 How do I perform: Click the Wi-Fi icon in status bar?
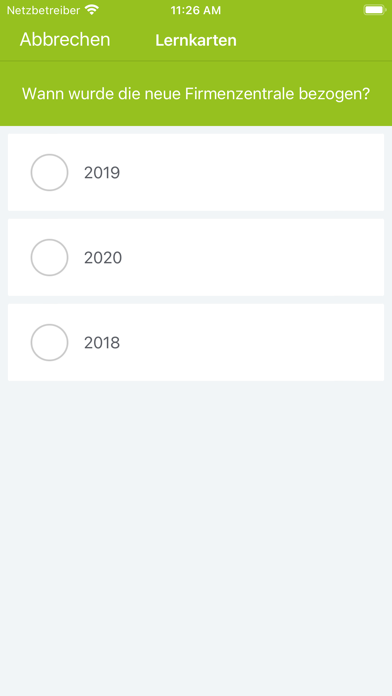pos(92,10)
